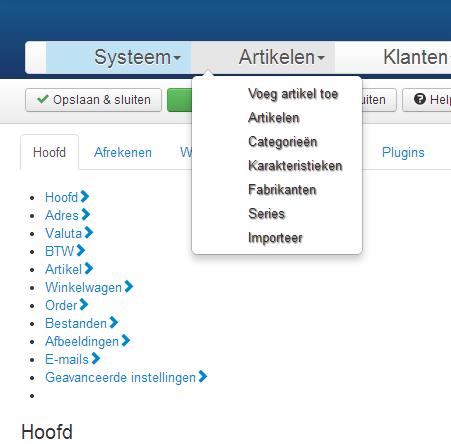Choose Importeer from the dropdown
Image resolution: width=451 pixels, height=444 pixels.
(x=275, y=238)
